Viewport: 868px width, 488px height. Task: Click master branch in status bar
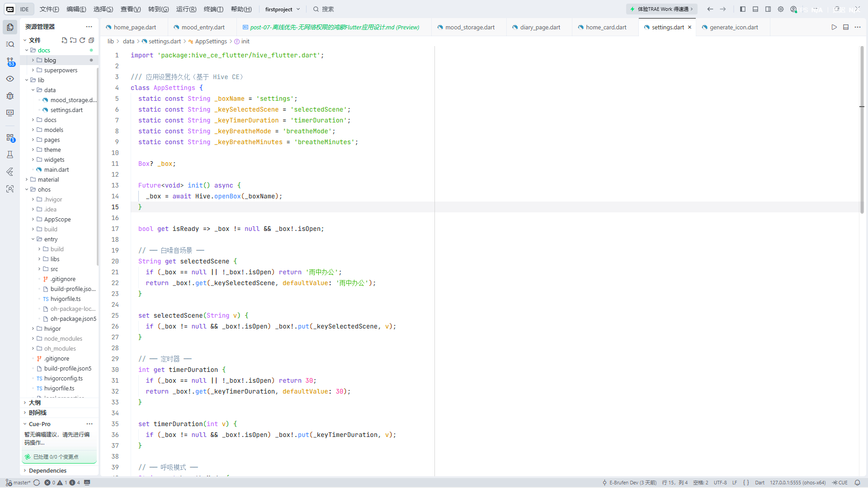point(18,483)
